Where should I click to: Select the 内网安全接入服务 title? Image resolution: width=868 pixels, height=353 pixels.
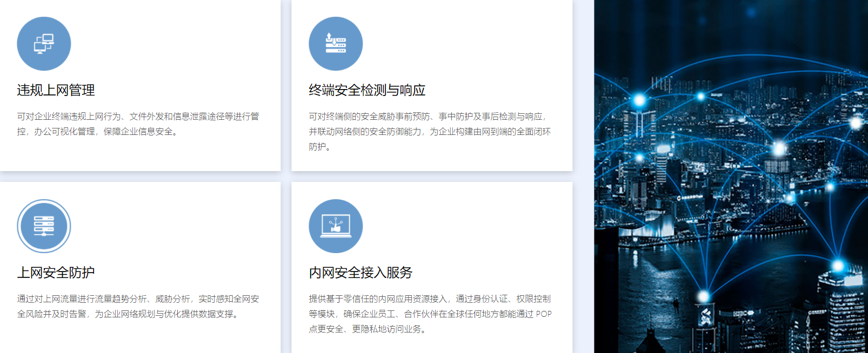point(360,273)
